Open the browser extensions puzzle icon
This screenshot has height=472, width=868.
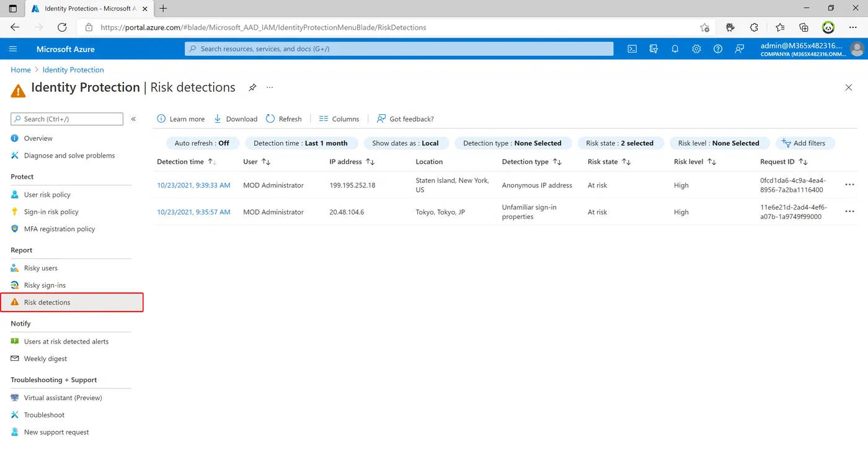click(x=754, y=27)
